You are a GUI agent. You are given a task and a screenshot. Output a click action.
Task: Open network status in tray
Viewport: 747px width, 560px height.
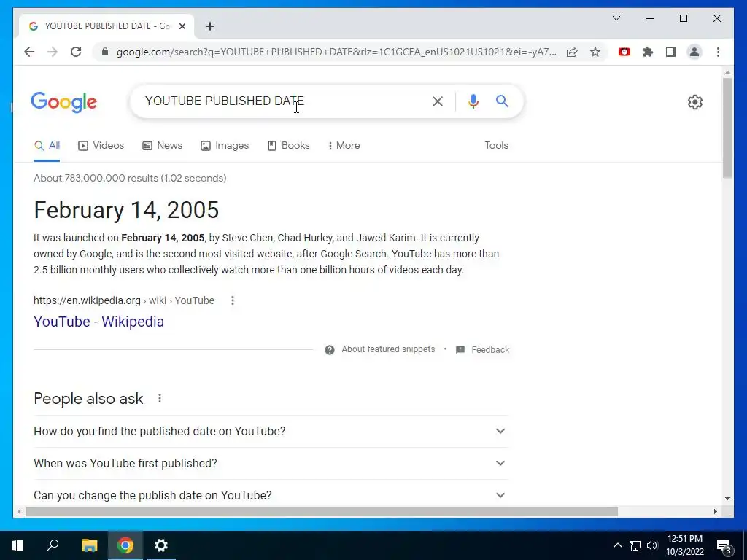click(x=635, y=545)
